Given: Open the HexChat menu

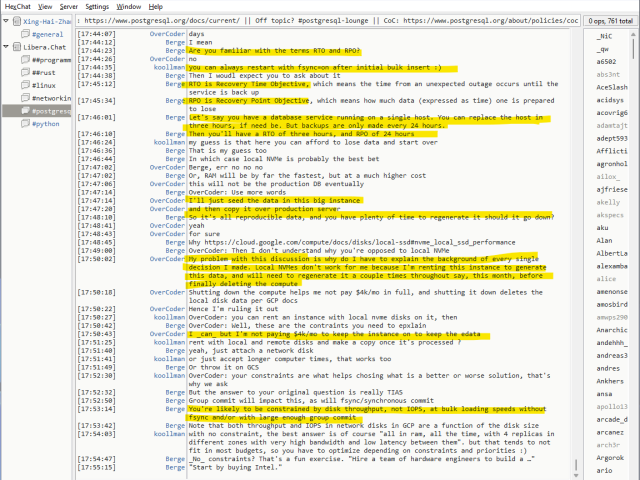Looking at the screenshot, I should click(x=17, y=6).
